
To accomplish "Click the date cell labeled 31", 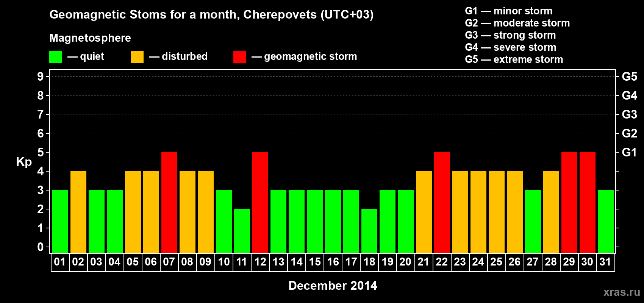I will pos(605,262).
